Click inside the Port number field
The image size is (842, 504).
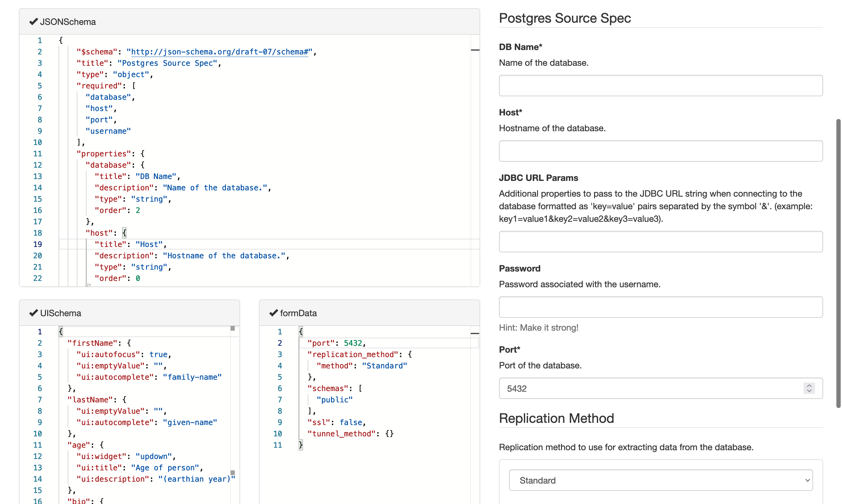[x=645, y=388]
